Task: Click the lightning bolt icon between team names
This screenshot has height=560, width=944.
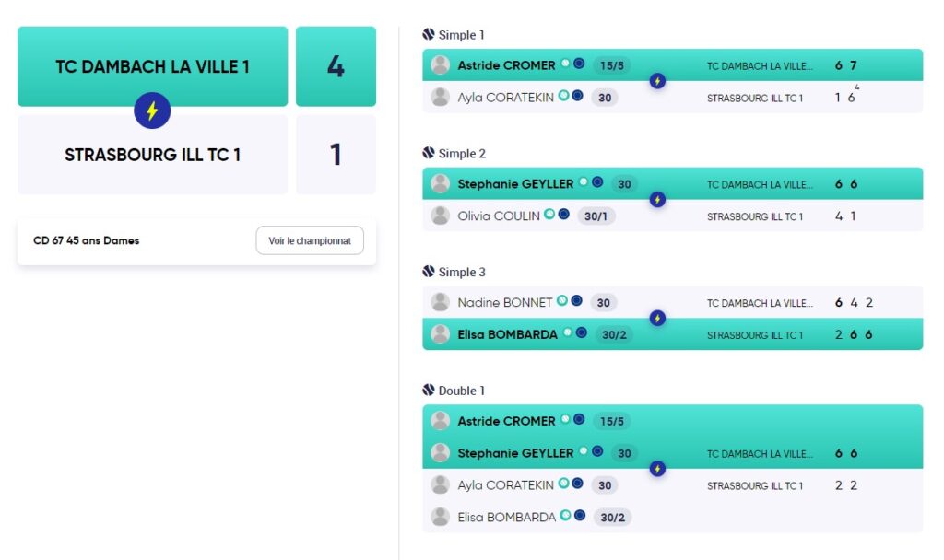Action: (152, 111)
